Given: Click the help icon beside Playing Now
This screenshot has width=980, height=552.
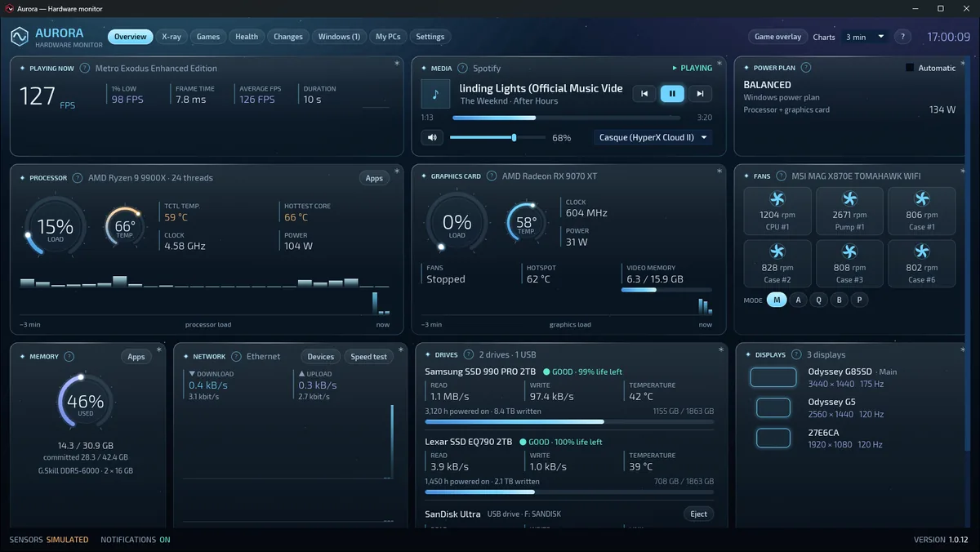Looking at the screenshot, I should click(85, 69).
